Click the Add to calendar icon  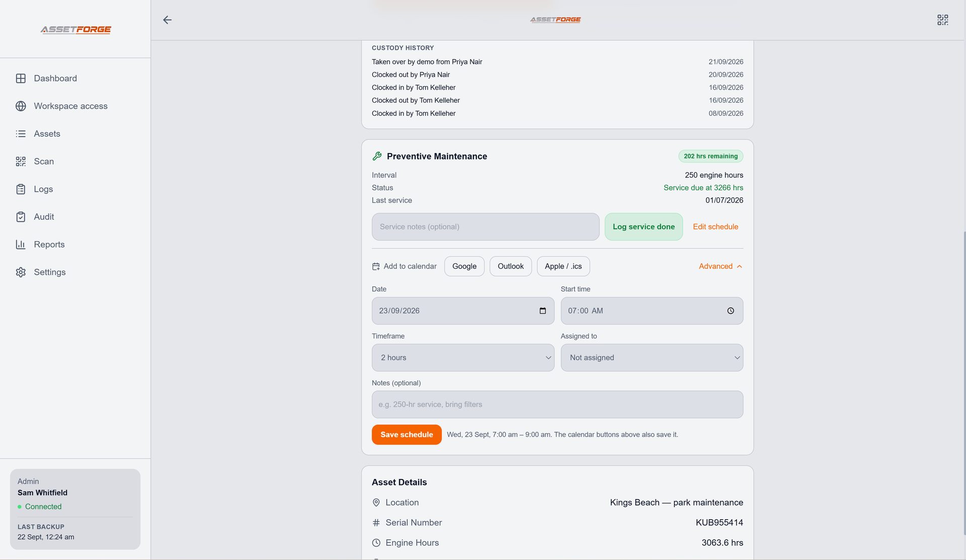(x=376, y=267)
